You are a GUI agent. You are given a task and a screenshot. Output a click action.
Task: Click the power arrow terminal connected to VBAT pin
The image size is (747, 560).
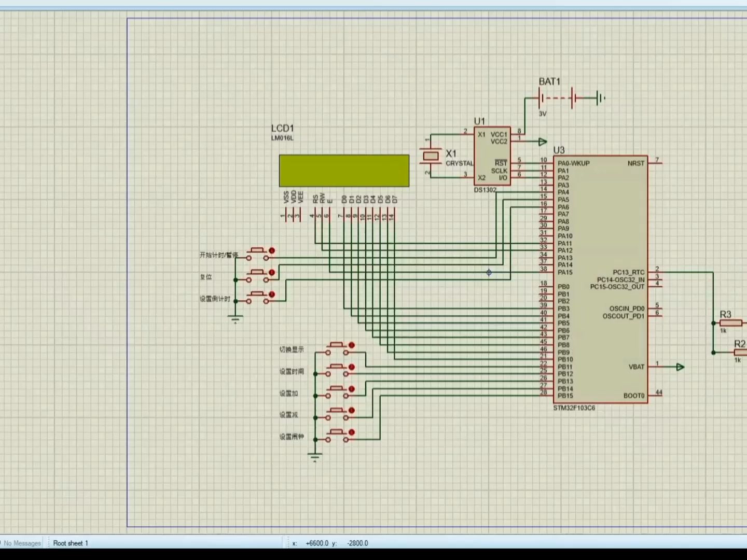(680, 367)
